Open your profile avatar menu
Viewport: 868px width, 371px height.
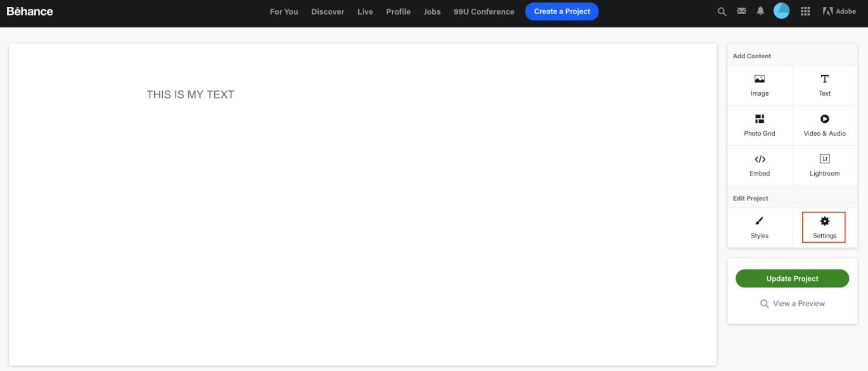pos(781,10)
